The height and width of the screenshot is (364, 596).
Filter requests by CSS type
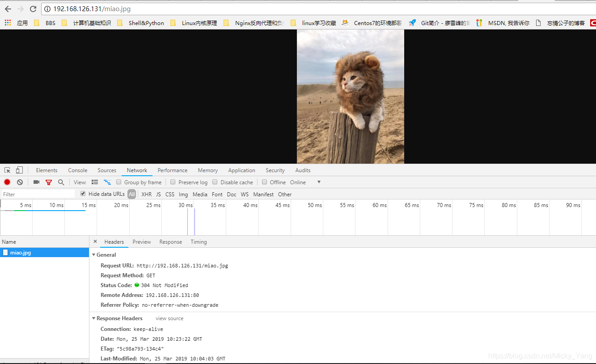170,194
